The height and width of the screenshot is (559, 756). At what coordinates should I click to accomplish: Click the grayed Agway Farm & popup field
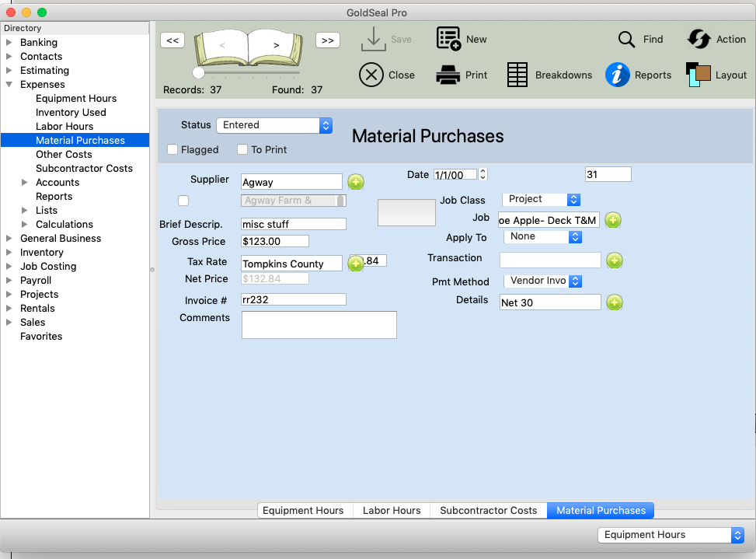294,201
